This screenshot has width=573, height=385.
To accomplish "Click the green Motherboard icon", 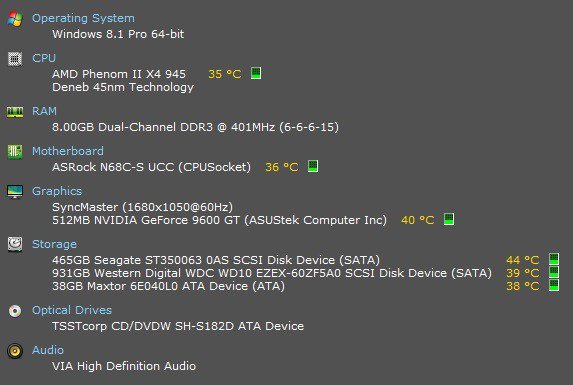I will (x=15, y=152).
